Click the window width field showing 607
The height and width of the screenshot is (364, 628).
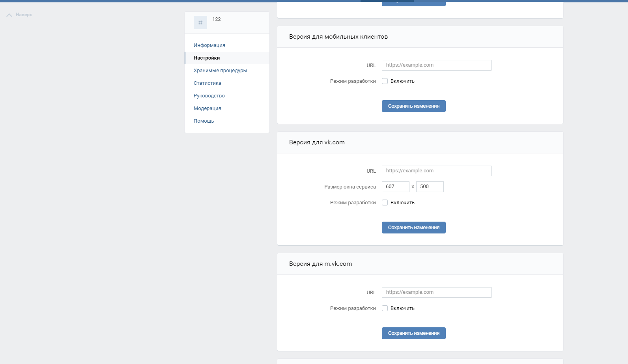395,187
